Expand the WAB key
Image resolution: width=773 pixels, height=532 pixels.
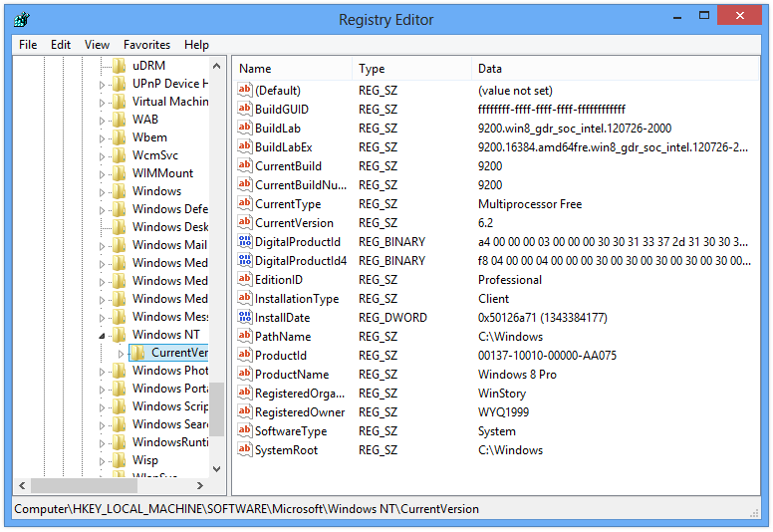click(x=102, y=121)
